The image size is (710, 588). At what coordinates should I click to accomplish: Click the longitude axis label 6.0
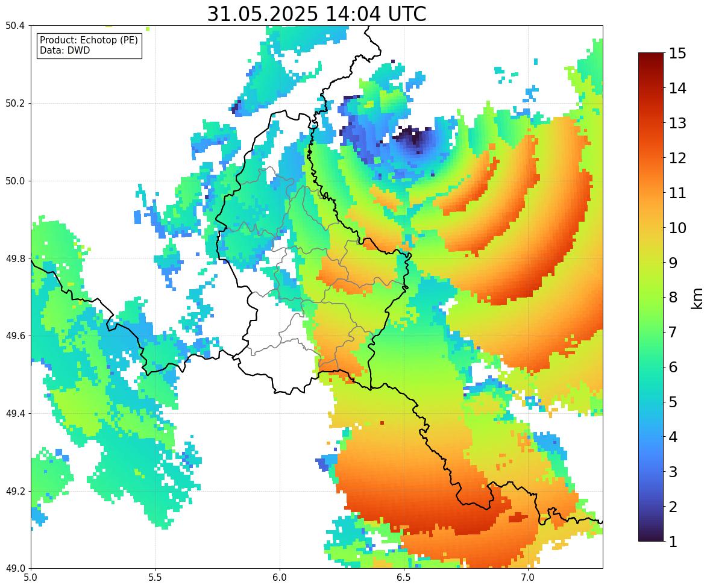[280, 578]
